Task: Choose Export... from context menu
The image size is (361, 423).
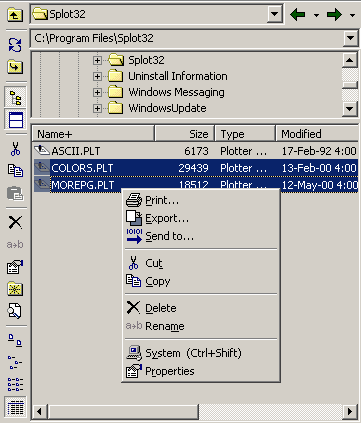Action: point(201,218)
